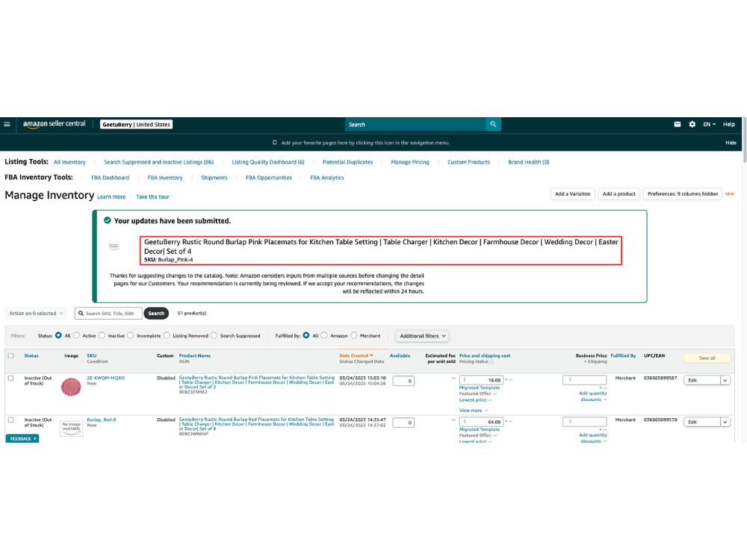Viewport: 747px width, 560px height.
Task: Click the bookmark icon in favorites bar
Action: pos(274,143)
